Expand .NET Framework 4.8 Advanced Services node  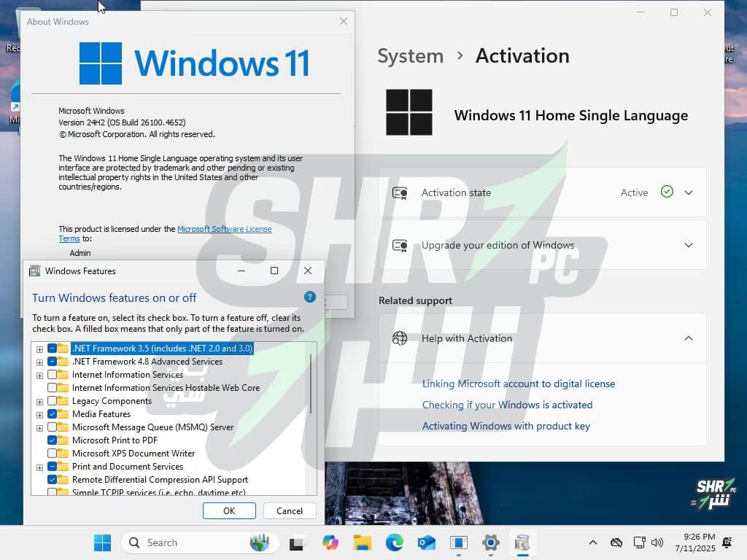pos(39,362)
